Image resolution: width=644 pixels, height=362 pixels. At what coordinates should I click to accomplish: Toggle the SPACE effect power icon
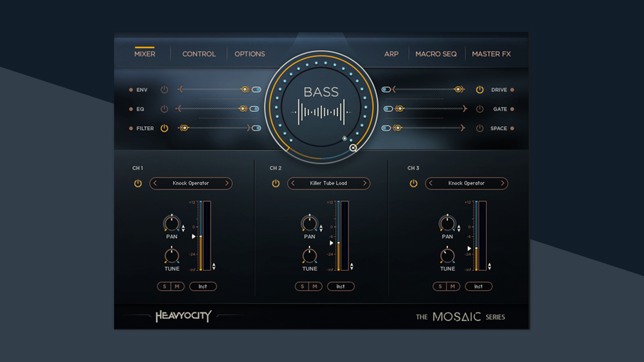[480, 128]
